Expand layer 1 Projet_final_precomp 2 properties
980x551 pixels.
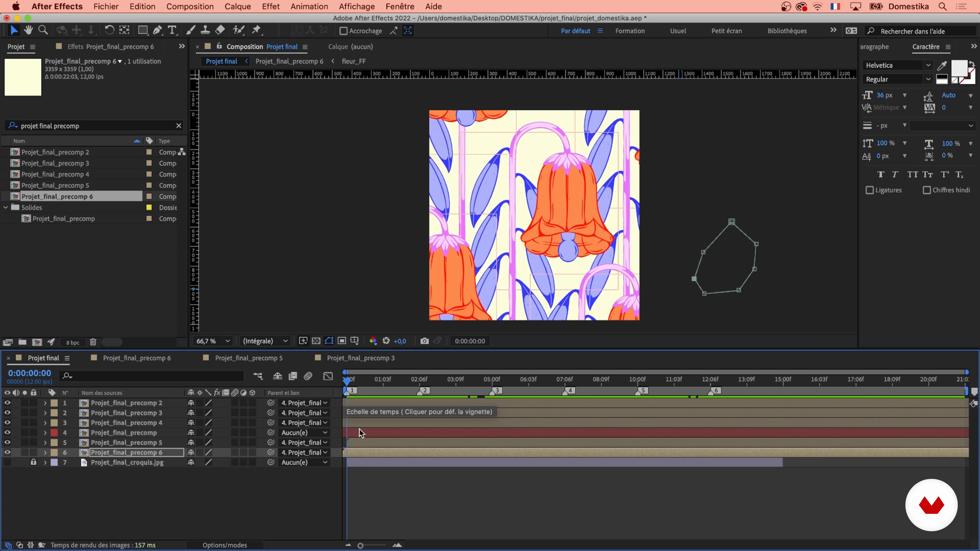coord(45,403)
